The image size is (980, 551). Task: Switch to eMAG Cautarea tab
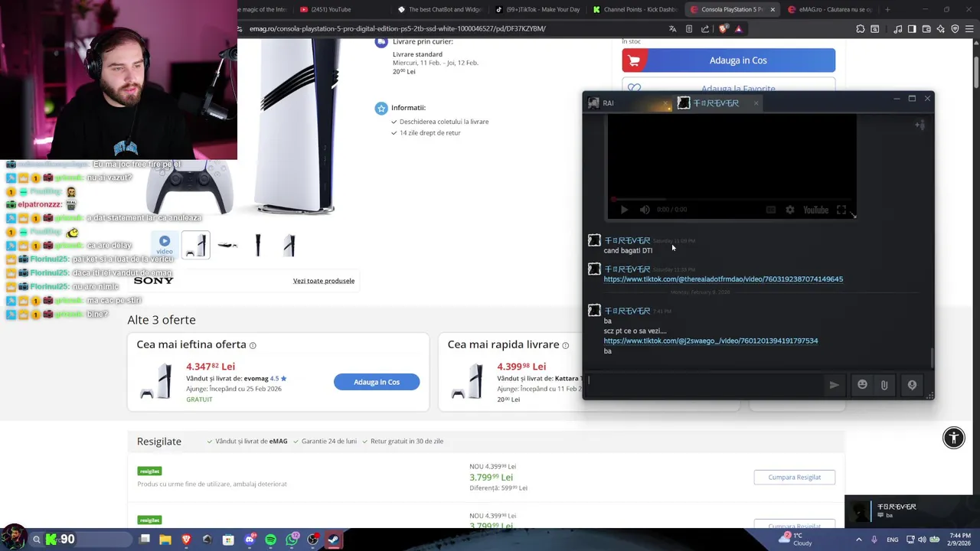click(831, 9)
